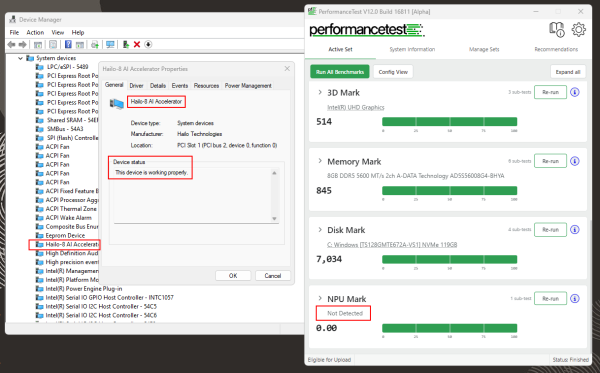Viewport: 600px width, 373px height.
Task: Re-run the Disk Mark benchmark
Action: pos(550,230)
